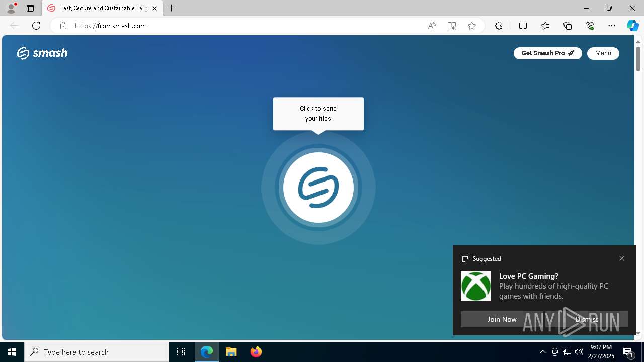The width and height of the screenshot is (644, 362).
Task: Dismiss the PC Gaming notification
Action: click(587, 319)
